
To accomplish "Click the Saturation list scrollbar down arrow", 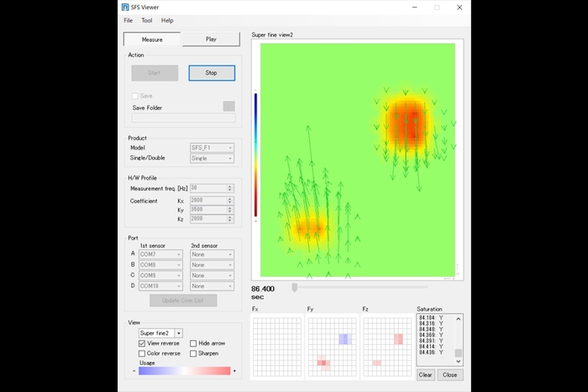I will pos(458,363).
